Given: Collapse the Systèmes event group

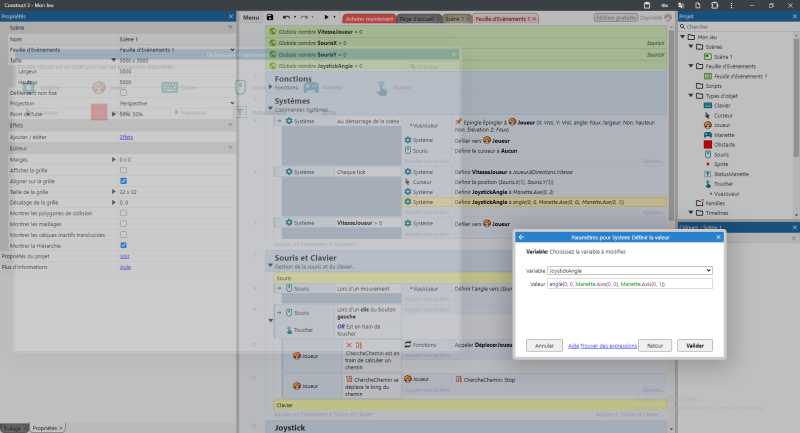Looking at the screenshot, I should click(270, 108).
